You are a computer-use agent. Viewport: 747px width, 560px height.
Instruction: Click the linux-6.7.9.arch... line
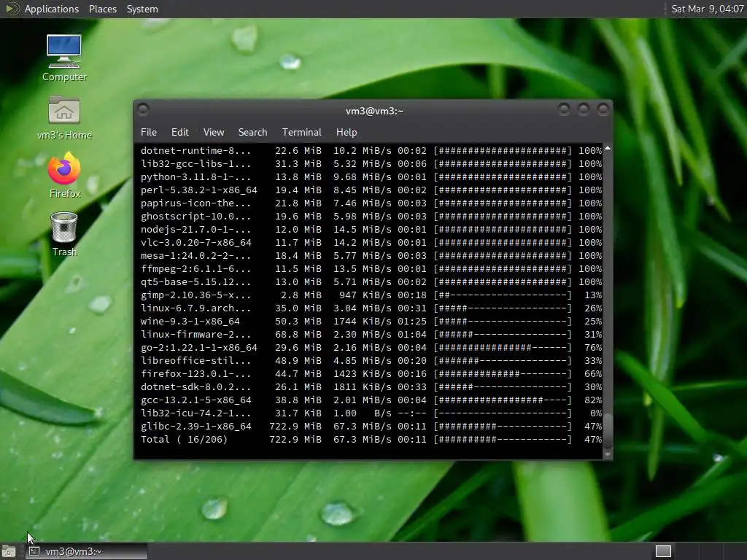point(371,308)
